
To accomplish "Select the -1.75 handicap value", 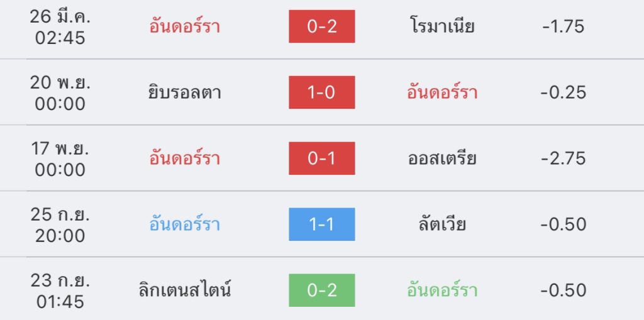I will point(563,26).
